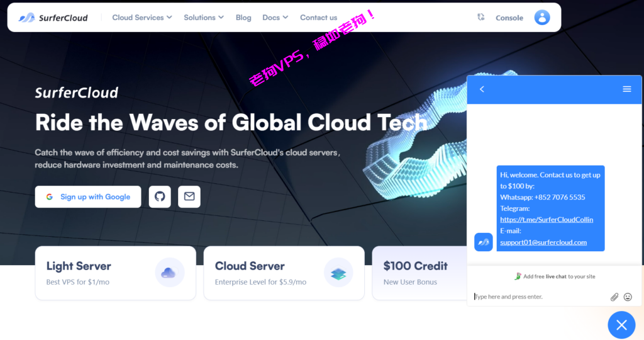Click the Cloud Server stacked layers icon
The width and height of the screenshot is (644, 340).
click(x=338, y=273)
